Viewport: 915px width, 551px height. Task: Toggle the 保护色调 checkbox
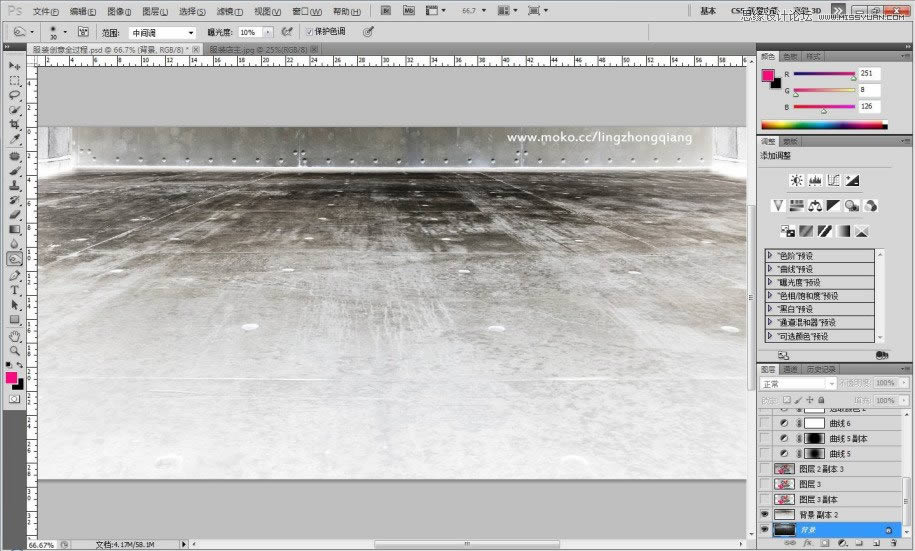point(309,32)
